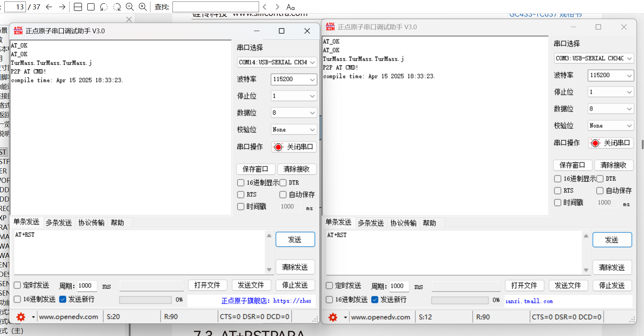
Task: Click 清除接收 in COM14 window
Action: click(x=296, y=169)
